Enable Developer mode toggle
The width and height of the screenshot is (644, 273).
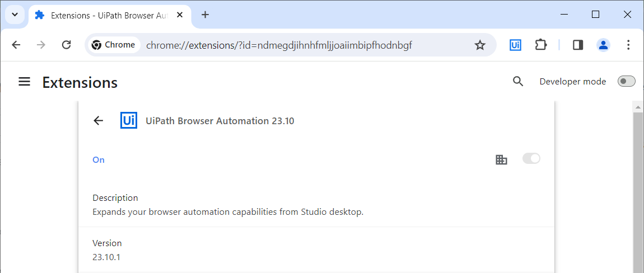click(x=626, y=81)
